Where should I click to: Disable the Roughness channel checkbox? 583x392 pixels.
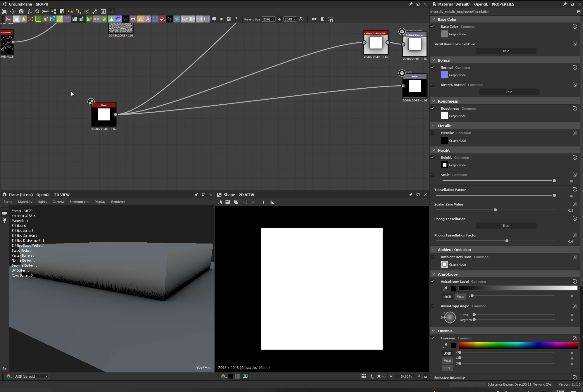(x=432, y=108)
